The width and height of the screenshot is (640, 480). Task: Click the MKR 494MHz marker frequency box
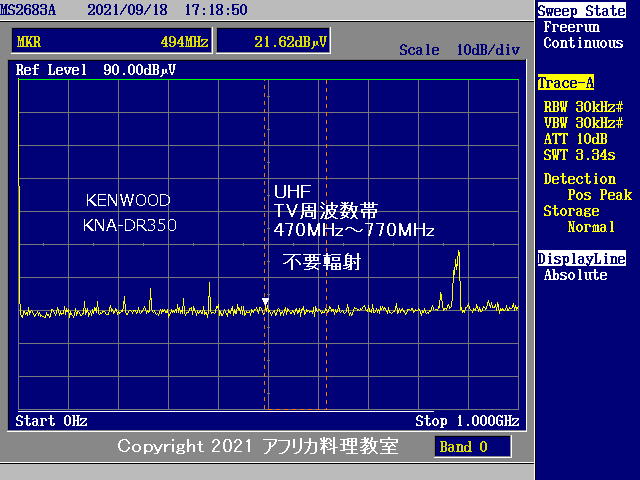pyautogui.click(x=112, y=41)
